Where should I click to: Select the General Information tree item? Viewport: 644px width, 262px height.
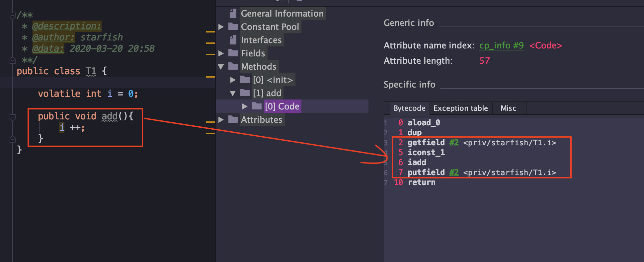(282, 14)
